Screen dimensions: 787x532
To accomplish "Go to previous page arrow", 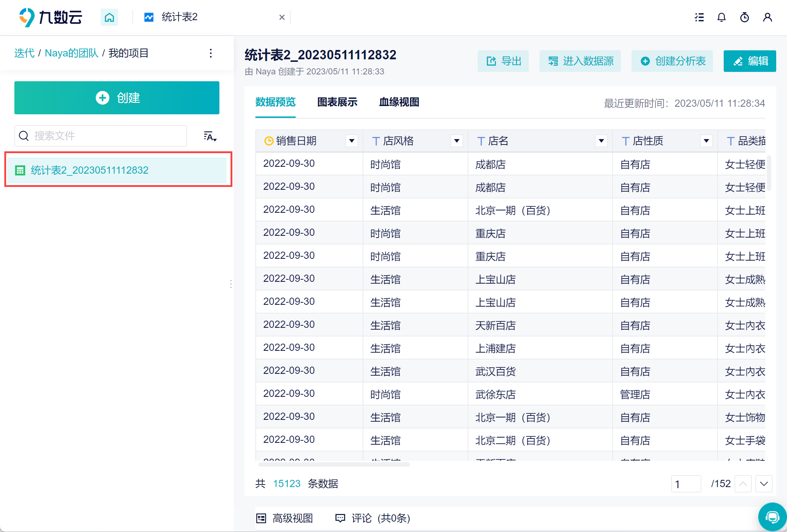I will 743,484.
